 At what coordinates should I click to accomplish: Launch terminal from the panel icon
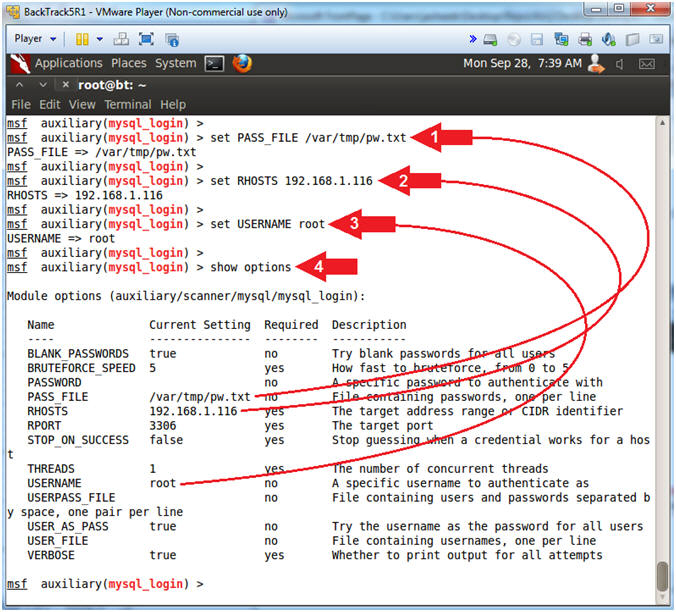pyautogui.click(x=214, y=64)
